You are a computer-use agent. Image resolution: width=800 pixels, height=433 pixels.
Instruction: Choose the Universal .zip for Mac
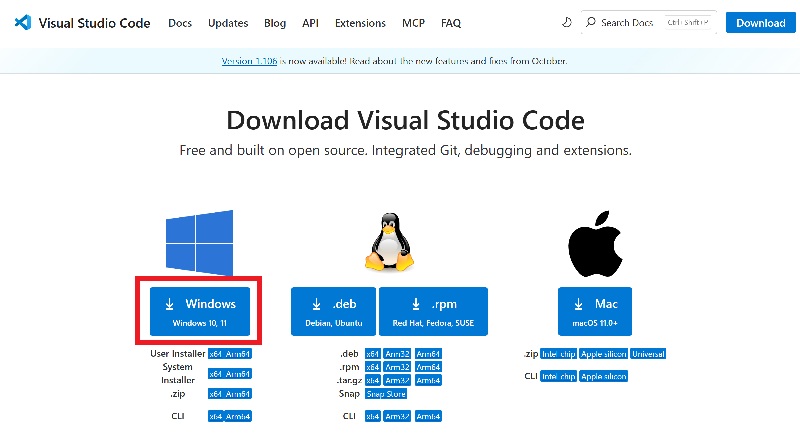tap(647, 354)
